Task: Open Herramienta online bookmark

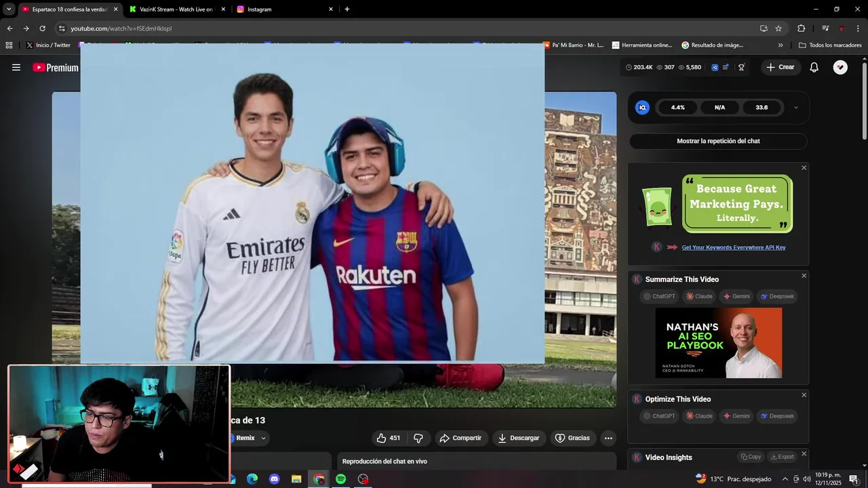Action: tap(642, 45)
